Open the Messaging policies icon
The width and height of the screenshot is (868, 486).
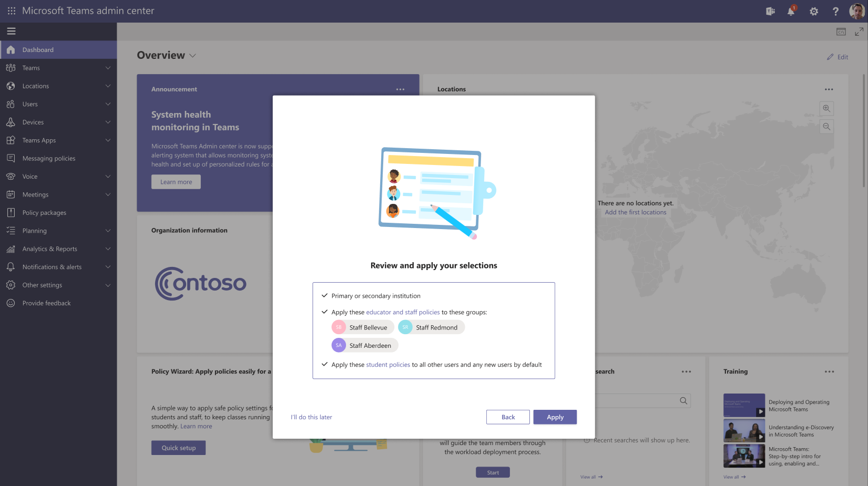tap(11, 158)
